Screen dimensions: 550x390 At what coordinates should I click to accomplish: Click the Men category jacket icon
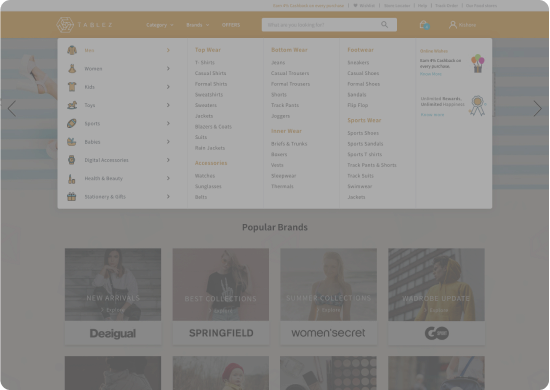click(x=72, y=50)
